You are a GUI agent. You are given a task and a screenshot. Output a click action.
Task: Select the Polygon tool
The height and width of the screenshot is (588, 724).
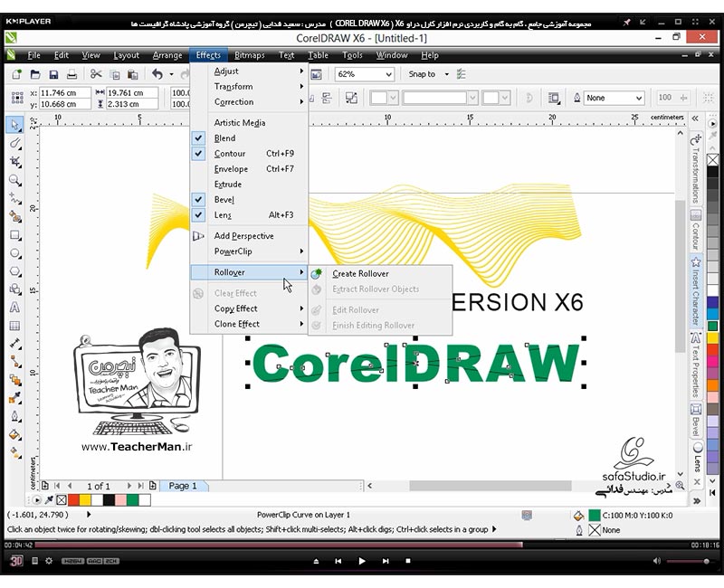(15, 271)
